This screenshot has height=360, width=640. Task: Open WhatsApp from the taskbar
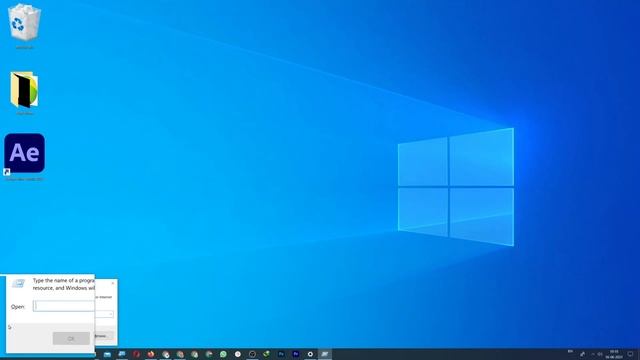(223, 354)
